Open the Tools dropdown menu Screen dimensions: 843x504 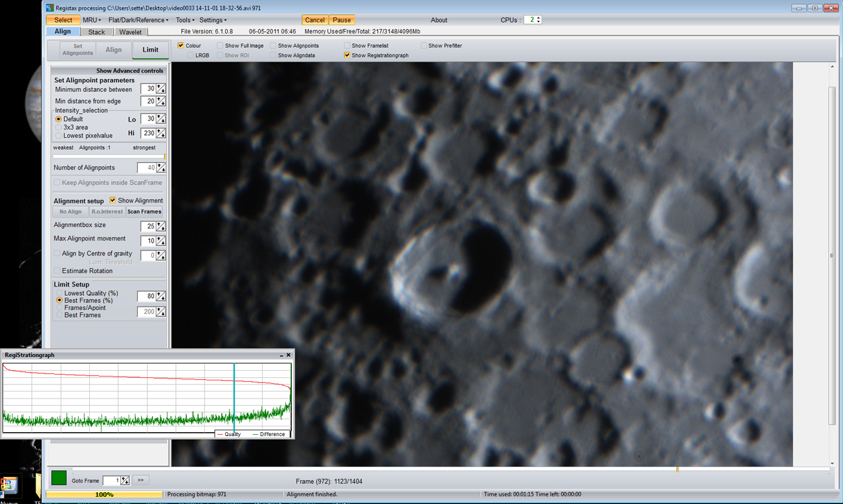tap(184, 20)
